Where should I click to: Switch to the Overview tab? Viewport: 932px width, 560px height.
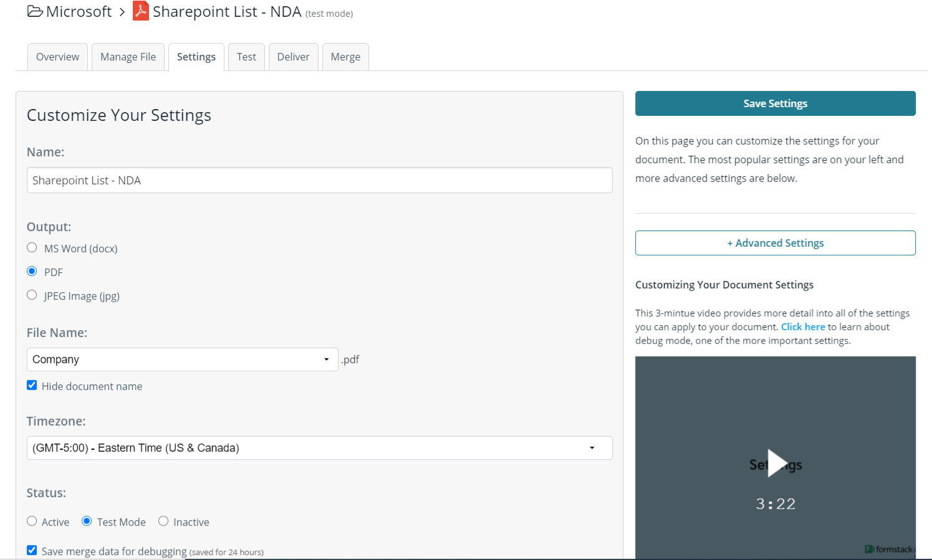57,57
